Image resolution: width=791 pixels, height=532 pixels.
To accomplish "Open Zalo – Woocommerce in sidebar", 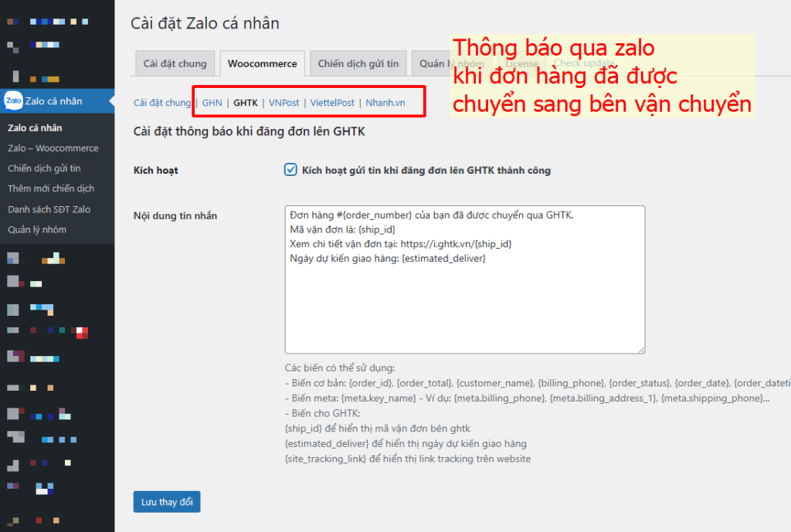I will (x=53, y=148).
